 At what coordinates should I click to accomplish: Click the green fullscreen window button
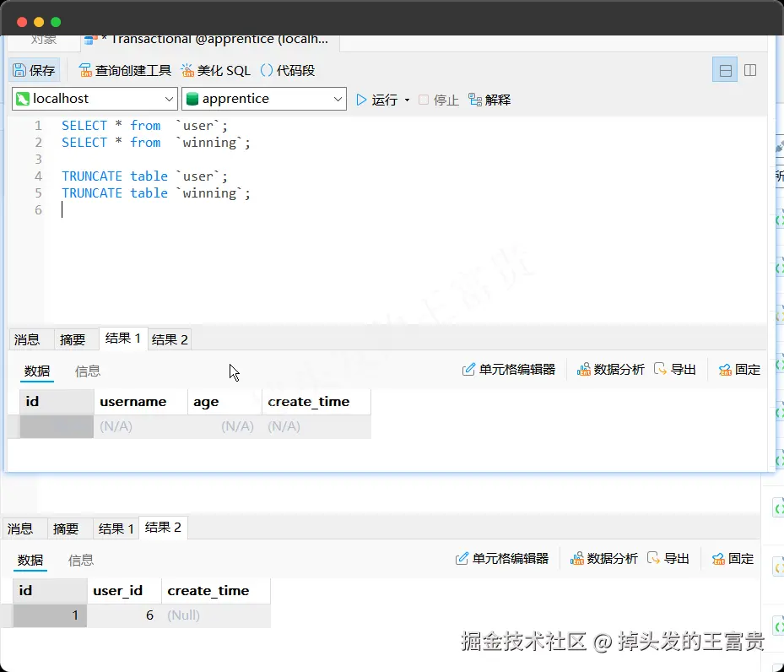56,22
